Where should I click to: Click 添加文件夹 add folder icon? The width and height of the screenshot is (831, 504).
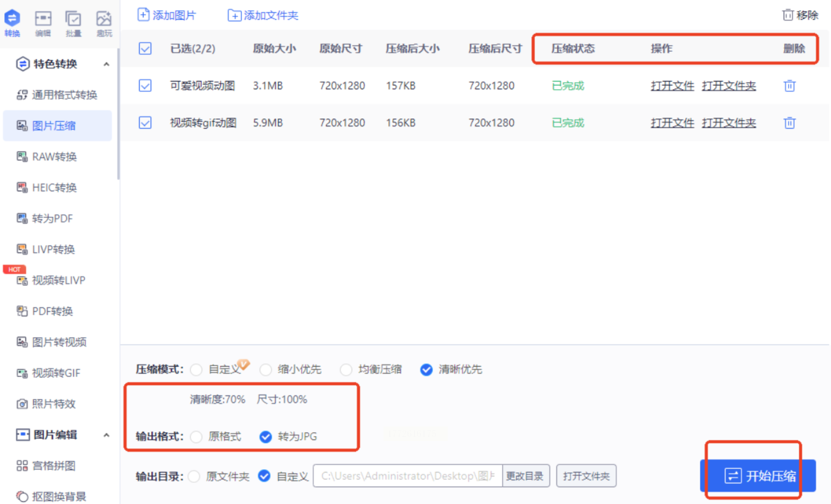(x=234, y=15)
